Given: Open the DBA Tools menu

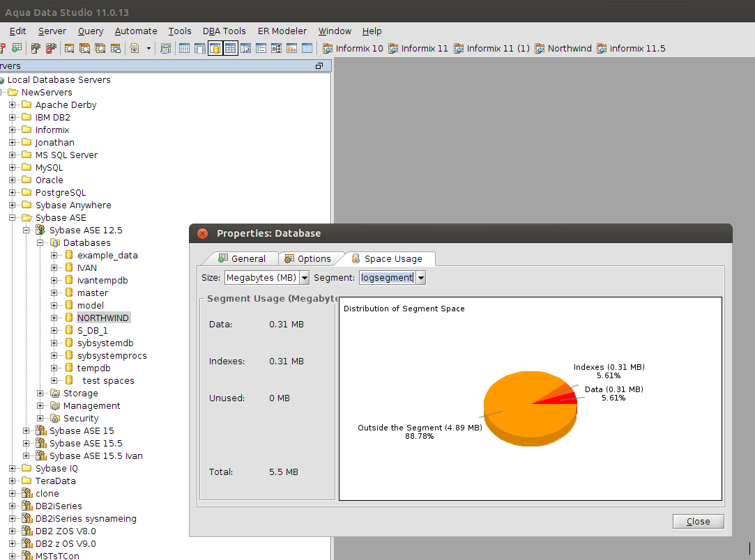Looking at the screenshot, I should point(224,31).
